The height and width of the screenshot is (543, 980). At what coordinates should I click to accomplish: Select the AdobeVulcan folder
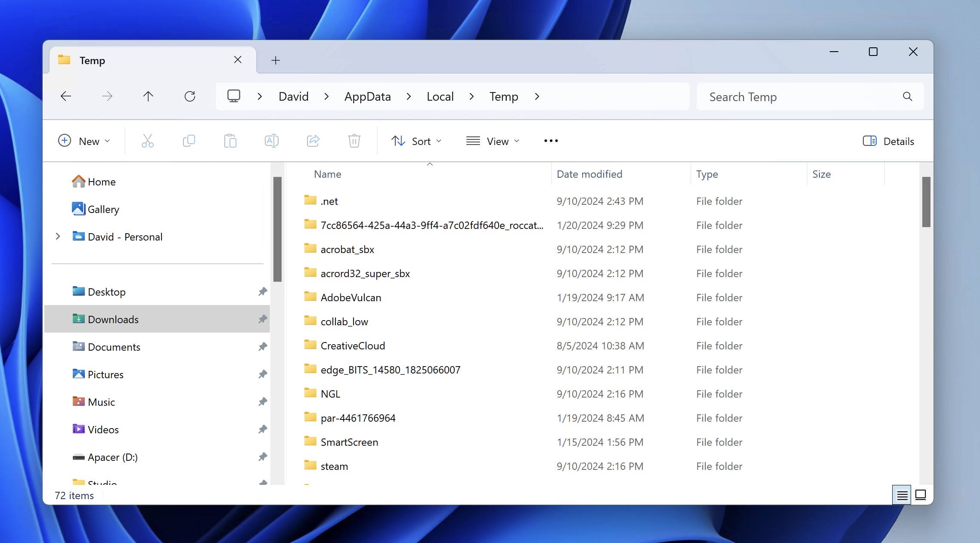351,297
